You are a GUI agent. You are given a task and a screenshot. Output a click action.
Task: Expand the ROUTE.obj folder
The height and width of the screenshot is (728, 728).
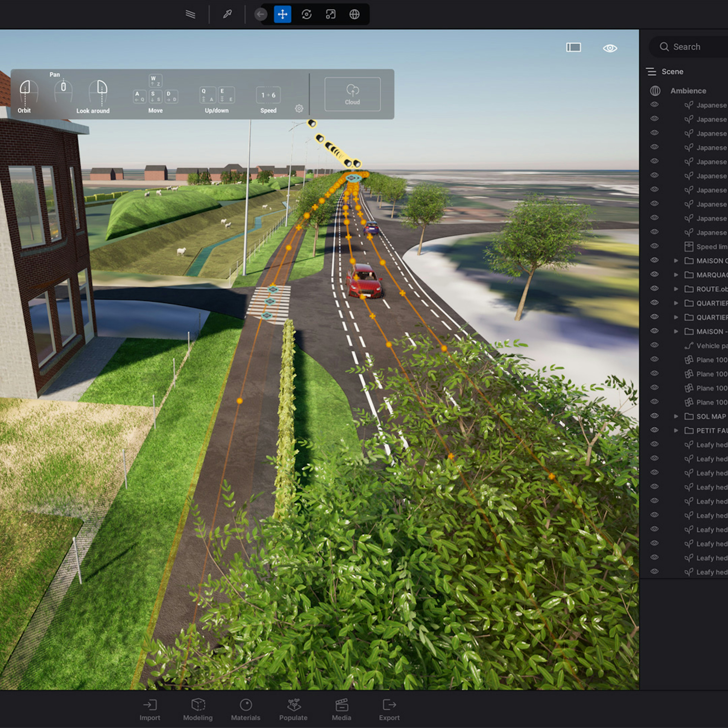pyautogui.click(x=676, y=289)
